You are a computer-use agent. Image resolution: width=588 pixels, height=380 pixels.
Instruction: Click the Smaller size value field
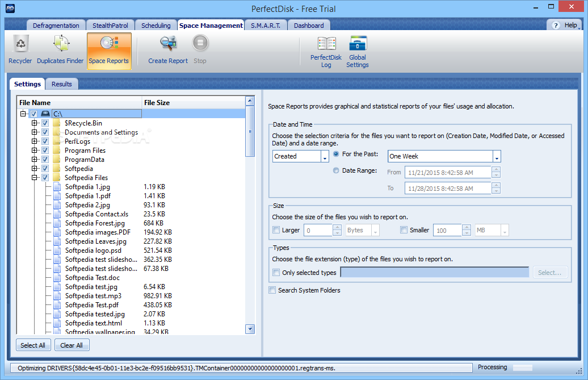[447, 230]
